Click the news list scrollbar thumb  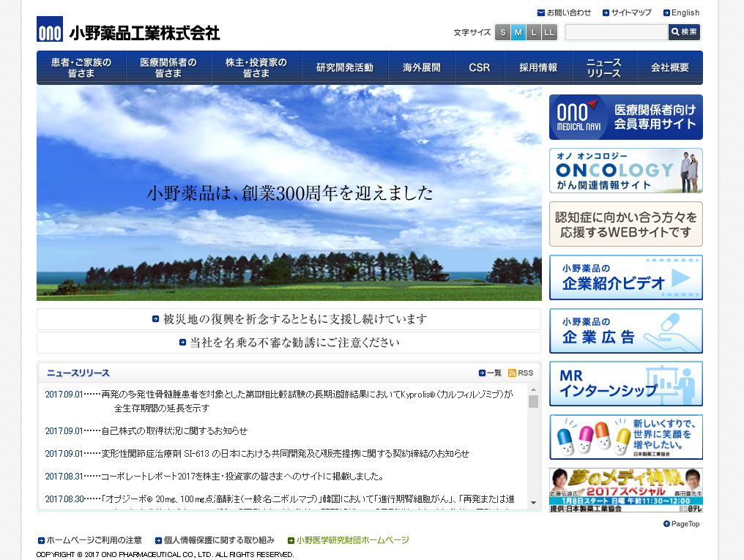(x=533, y=401)
